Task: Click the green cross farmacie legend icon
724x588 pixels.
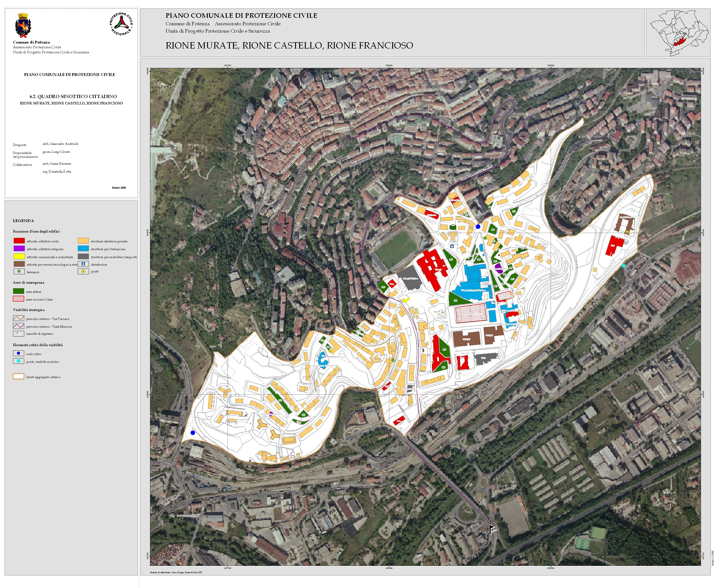Action: tap(19, 272)
